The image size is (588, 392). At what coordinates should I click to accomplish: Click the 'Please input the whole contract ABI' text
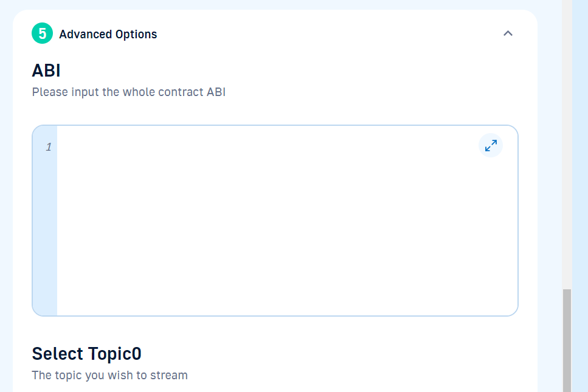tap(129, 92)
